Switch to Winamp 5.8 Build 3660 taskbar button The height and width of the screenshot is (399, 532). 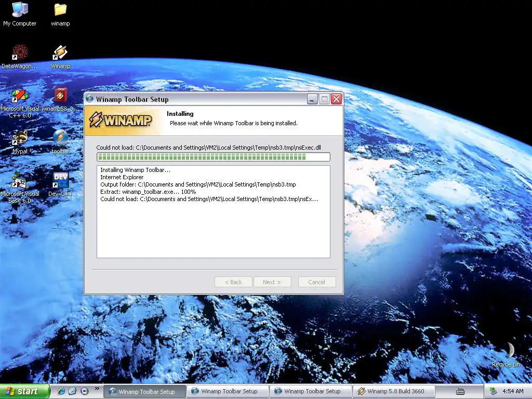click(394, 391)
